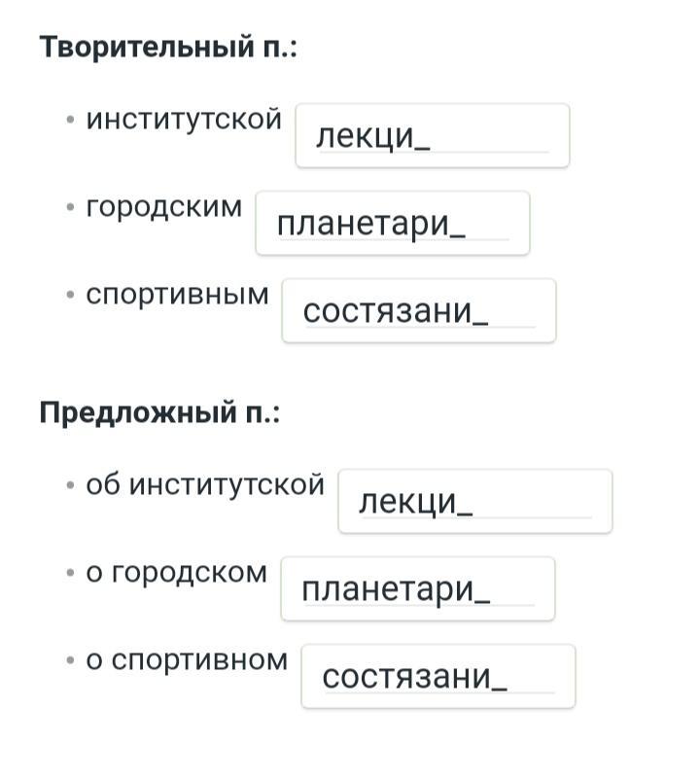
Task: Click the word городским
Action: (x=164, y=208)
